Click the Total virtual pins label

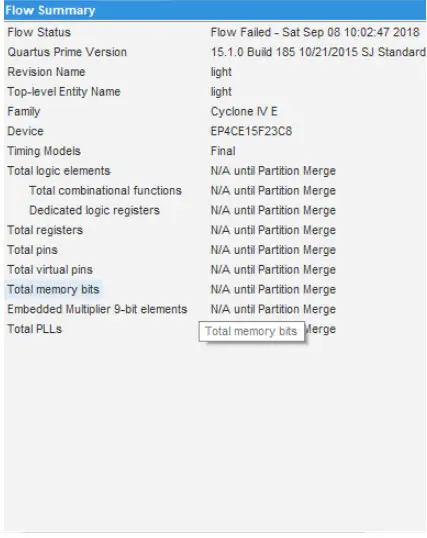click(50, 270)
